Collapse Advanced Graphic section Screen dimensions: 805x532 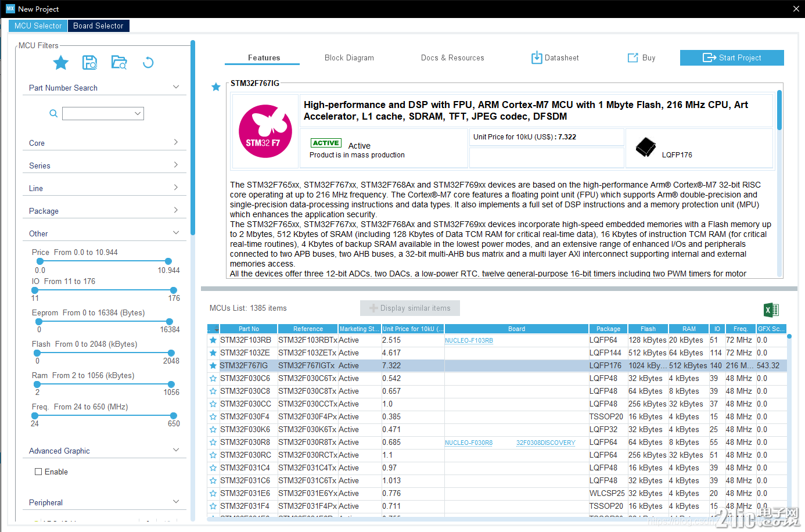point(176,450)
